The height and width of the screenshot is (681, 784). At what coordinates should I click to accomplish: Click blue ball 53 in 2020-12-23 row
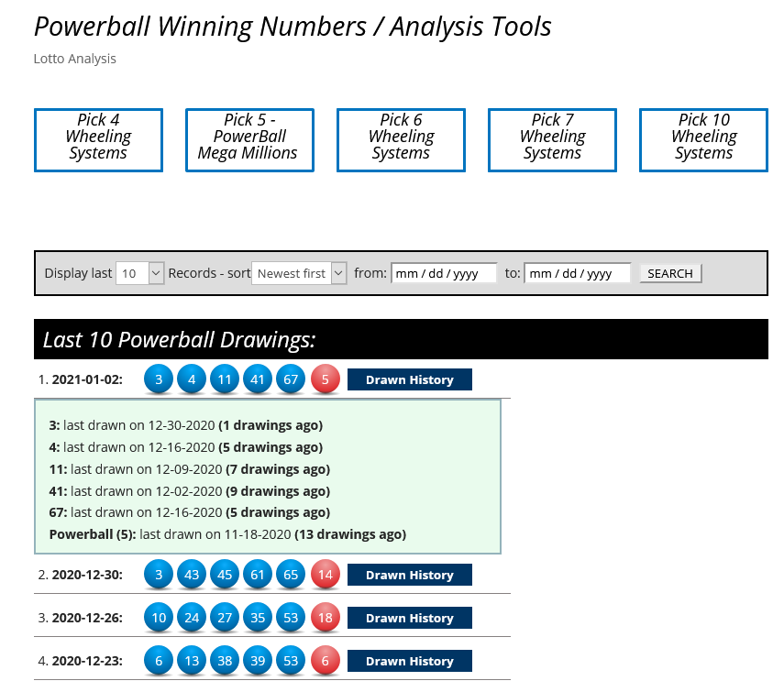click(x=291, y=661)
